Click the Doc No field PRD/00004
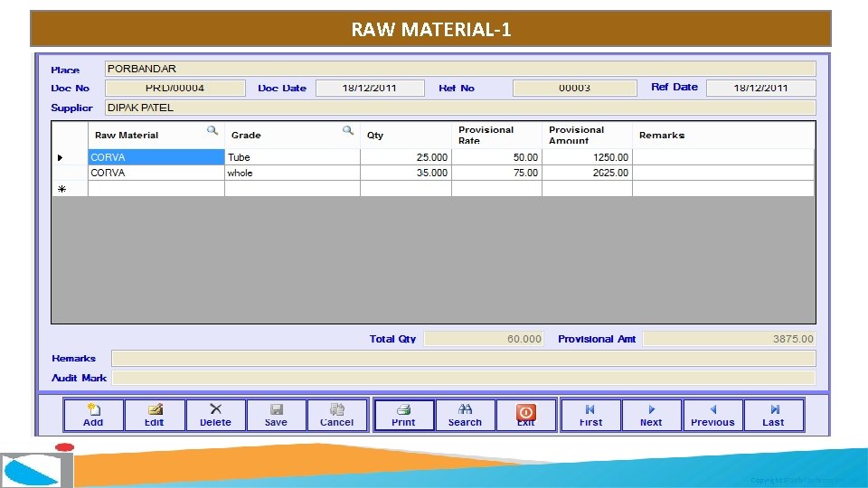 pos(175,88)
